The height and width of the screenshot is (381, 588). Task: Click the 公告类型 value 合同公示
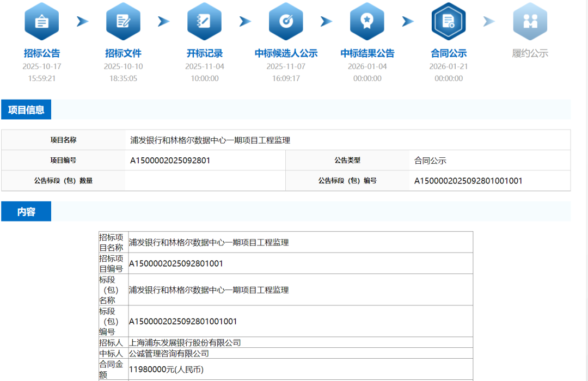(x=430, y=161)
